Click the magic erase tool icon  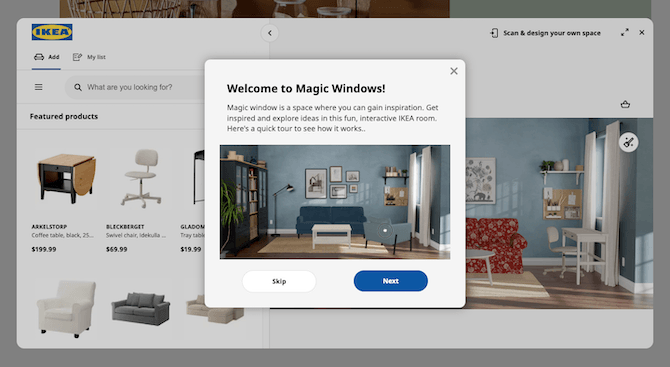click(629, 142)
